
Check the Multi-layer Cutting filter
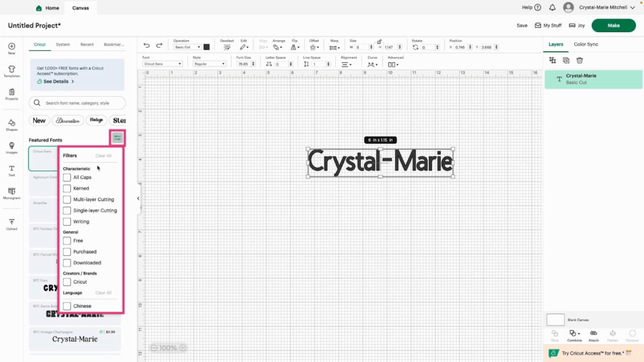[x=67, y=199]
